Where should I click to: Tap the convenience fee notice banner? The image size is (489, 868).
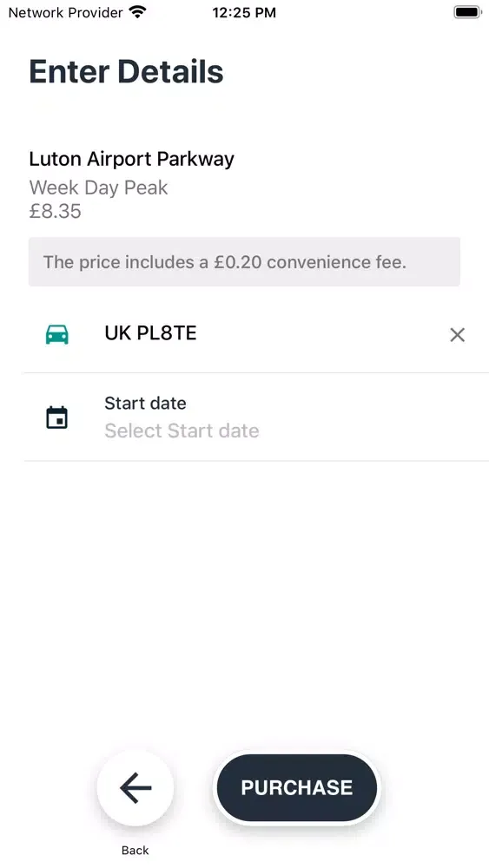click(244, 262)
